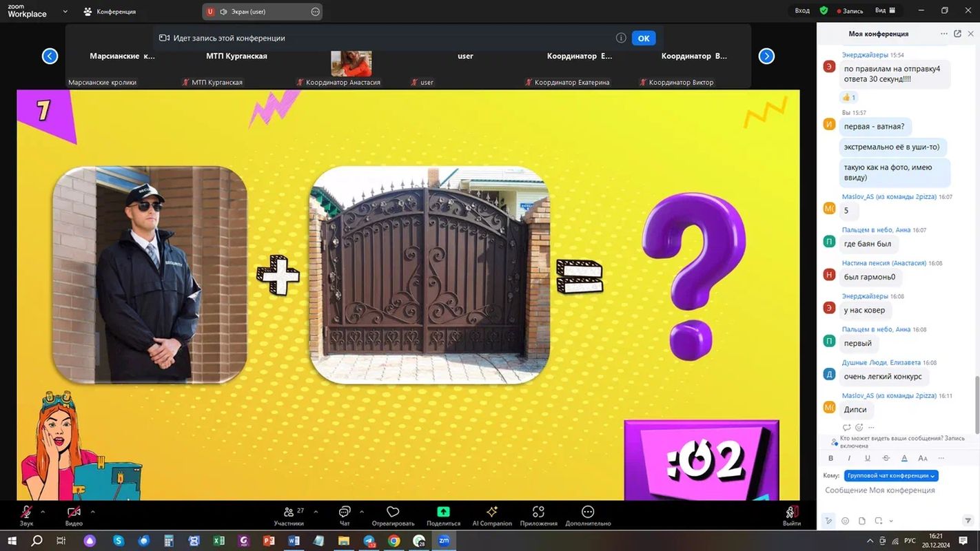Open chat panel more options dots
Viewport: 980px width, 551px height.
(x=944, y=34)
